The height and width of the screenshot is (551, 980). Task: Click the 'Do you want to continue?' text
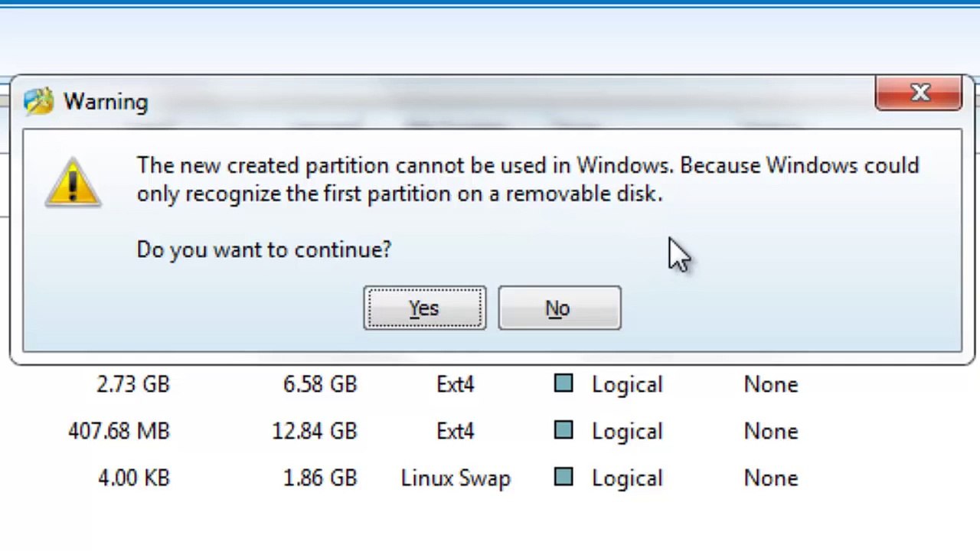(264, 249)
